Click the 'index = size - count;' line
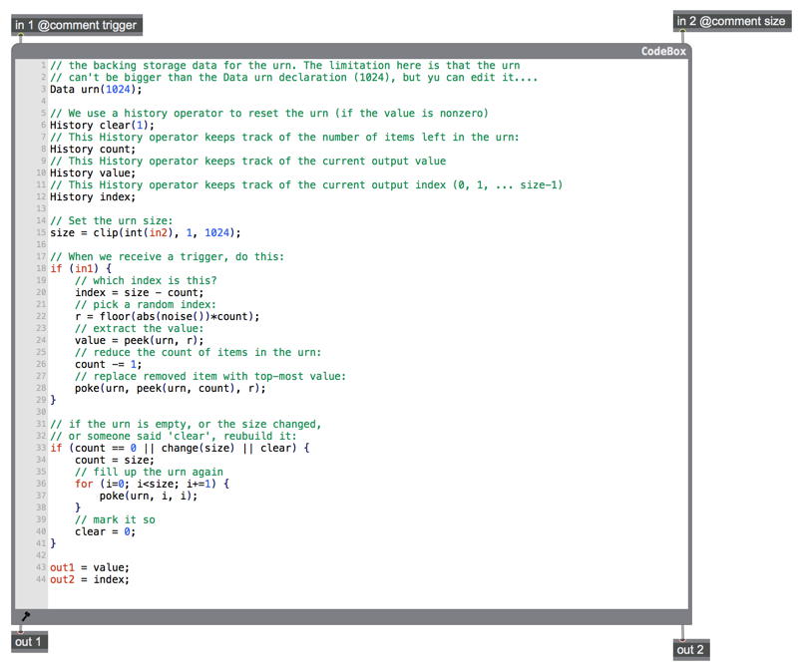 139,292
